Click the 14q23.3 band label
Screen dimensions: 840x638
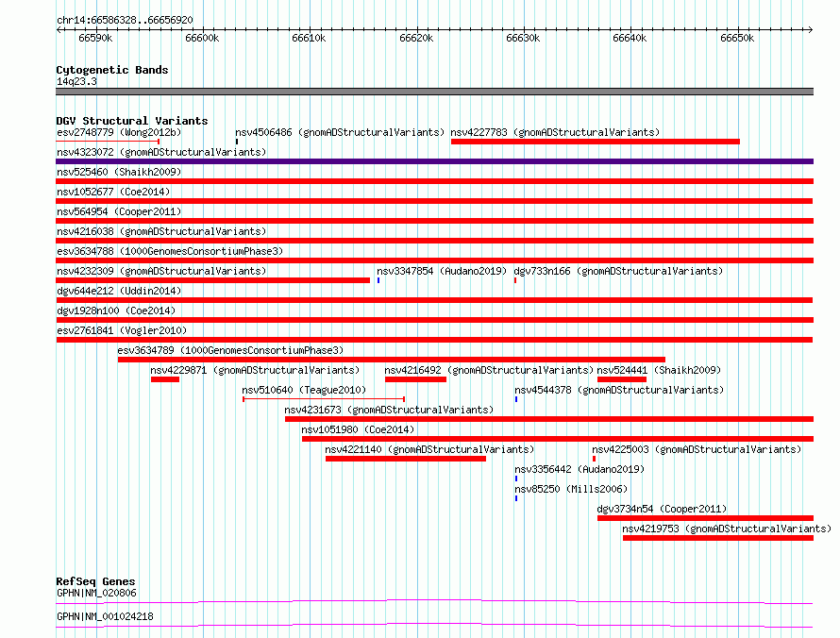tap(76, 81)
